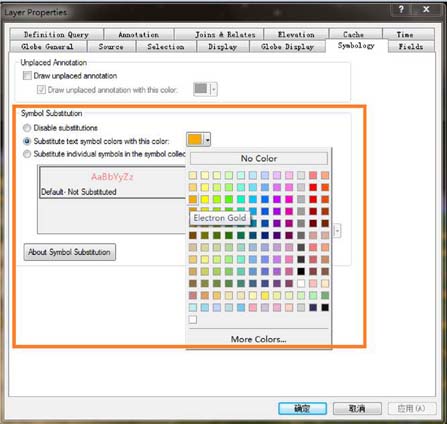This screenshot has width=447, height=424.
Task: Choose Substitute text symbol colors option
Action: (27, 141)
